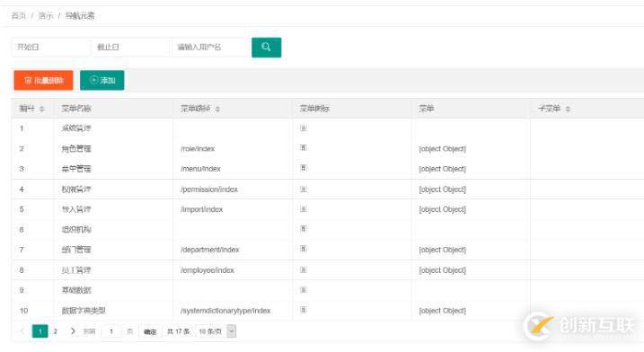Click the menu icon in the /employee/index row
644x352 pixels.
tap(303, 270)
